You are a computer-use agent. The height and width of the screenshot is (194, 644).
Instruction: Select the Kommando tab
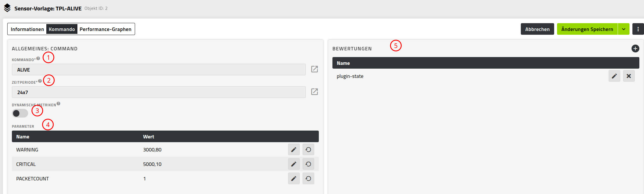tap(62, 29)
